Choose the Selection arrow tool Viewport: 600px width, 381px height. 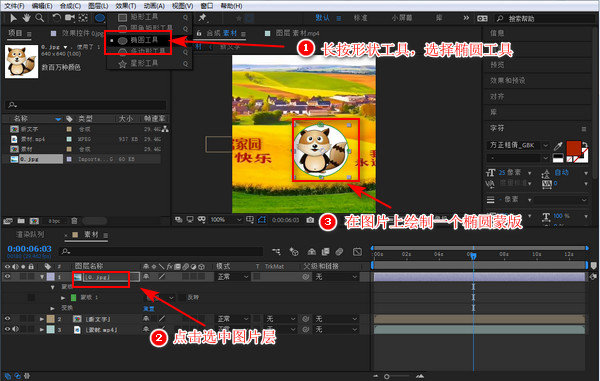(x=13, y=18)
